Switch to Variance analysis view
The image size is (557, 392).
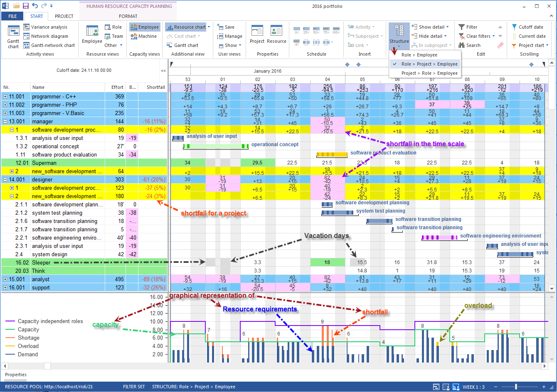pos(45,27)
